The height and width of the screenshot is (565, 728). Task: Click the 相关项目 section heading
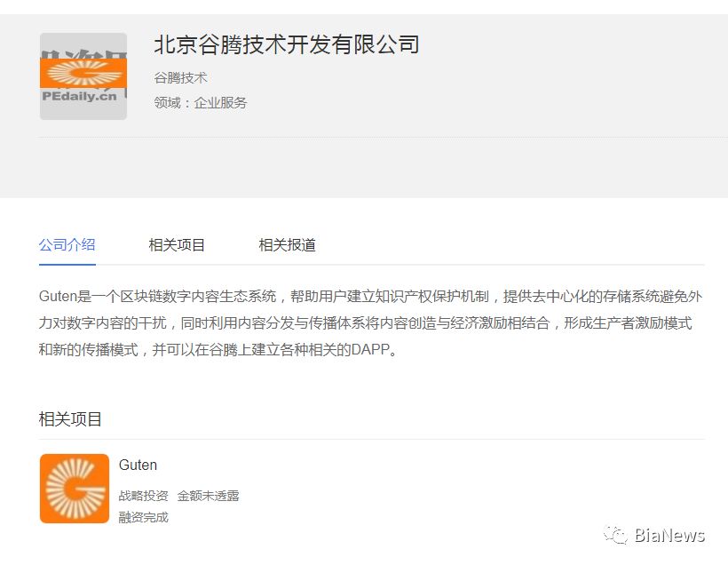70,419
